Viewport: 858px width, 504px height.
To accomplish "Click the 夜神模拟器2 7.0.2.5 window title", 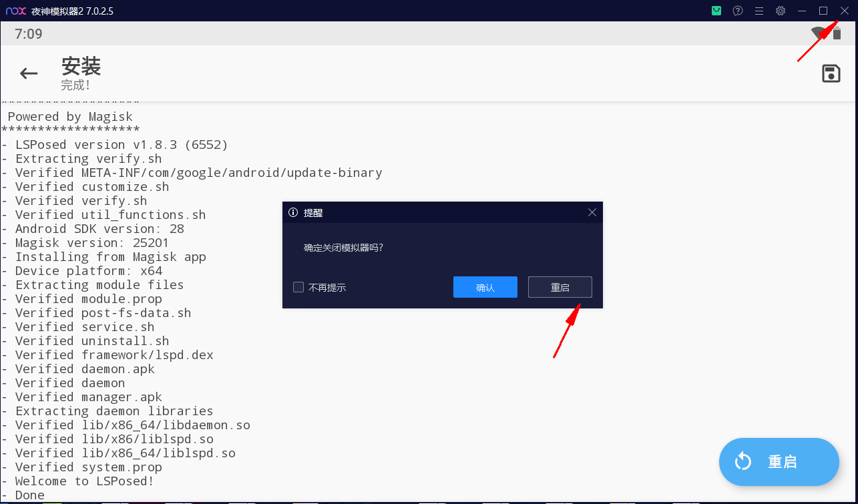I will pyautogui.click(x=72, y=11).
